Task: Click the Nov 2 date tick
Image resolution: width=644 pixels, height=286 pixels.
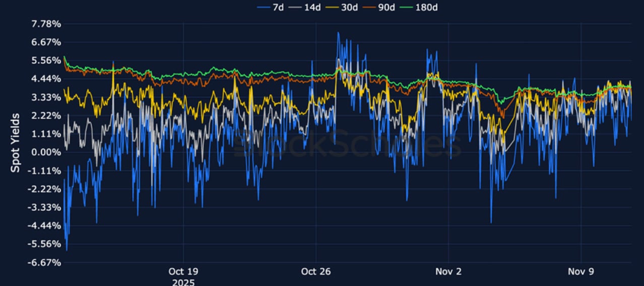Action: pyautogui.click(x=448, y=272)
